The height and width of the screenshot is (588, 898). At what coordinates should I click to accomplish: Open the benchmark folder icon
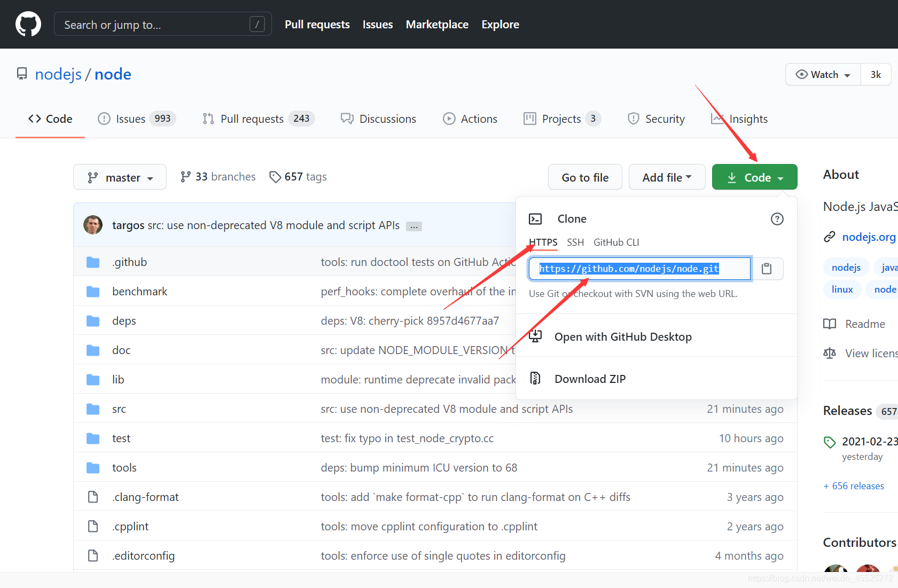coord(93,292)
